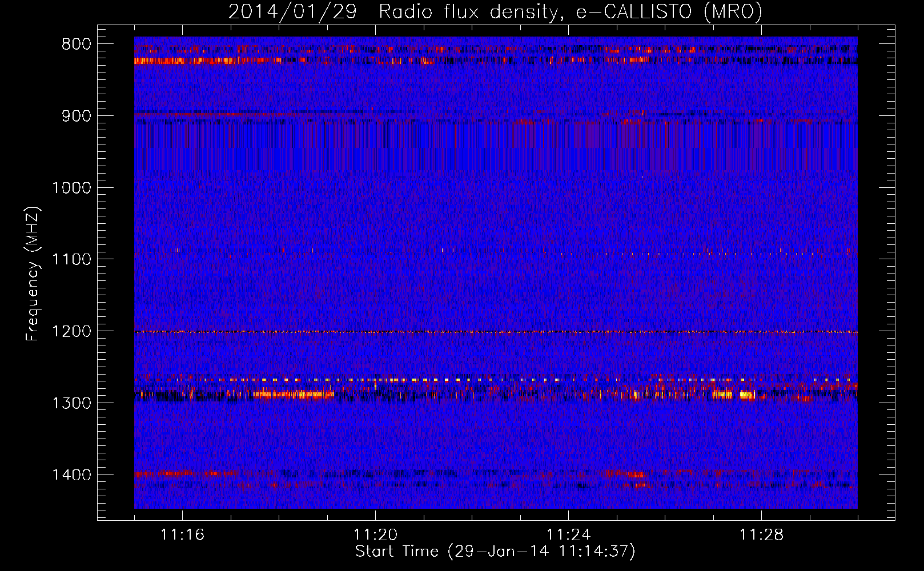Select the 1400 frequency tick label

pyautogui.click(x=71, y=475)
